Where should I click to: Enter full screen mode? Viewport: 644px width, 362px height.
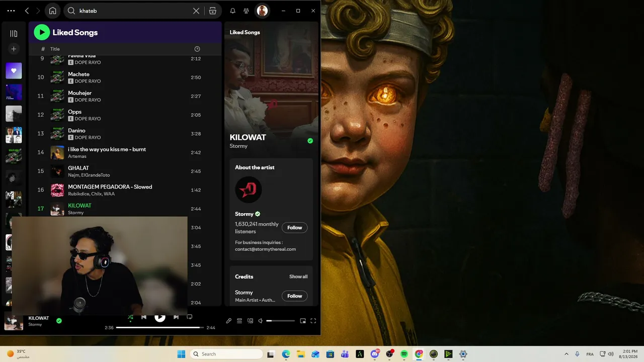(x=313, y=321)
